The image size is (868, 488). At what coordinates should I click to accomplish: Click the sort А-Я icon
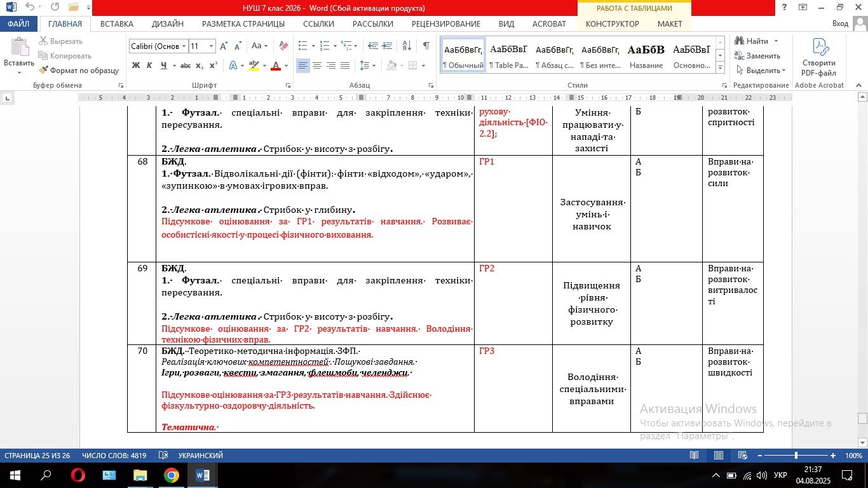point(407,46)
